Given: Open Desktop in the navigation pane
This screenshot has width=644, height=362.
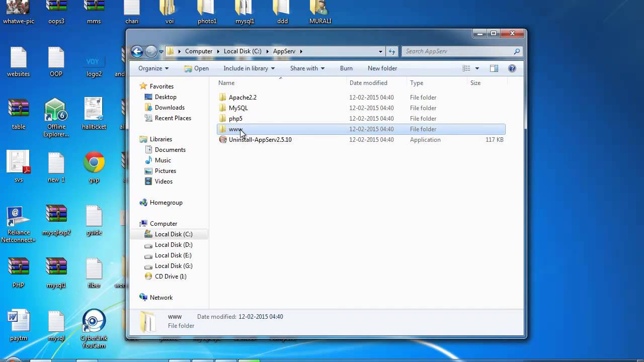Looking at the screenshot, I should point(165,97).
